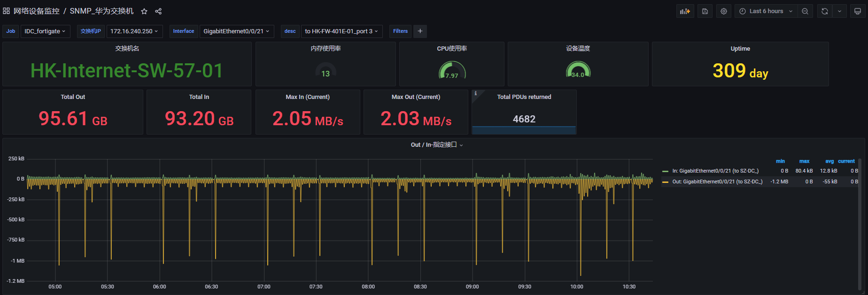Image resolution: width=868 pixels, height=295 pixels.
Task: Expand the Out / In panel title menu
Action: coord(436,145)
